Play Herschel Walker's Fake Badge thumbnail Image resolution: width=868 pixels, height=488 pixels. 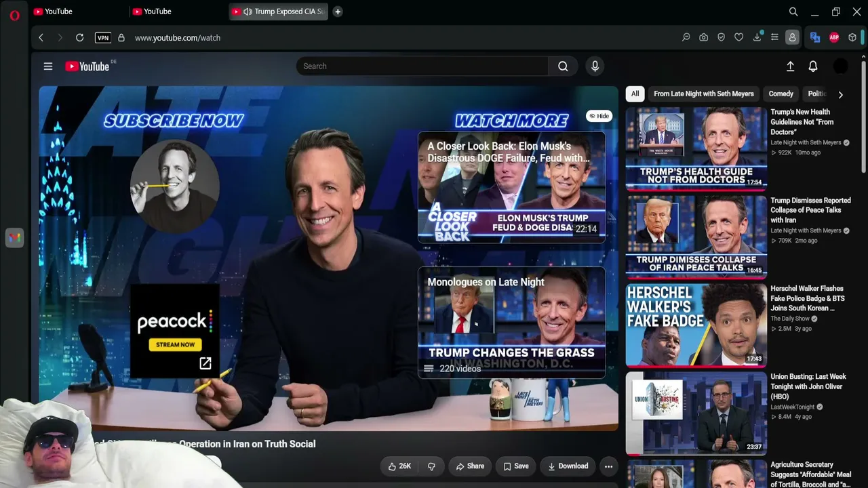(x=696, y=324)
